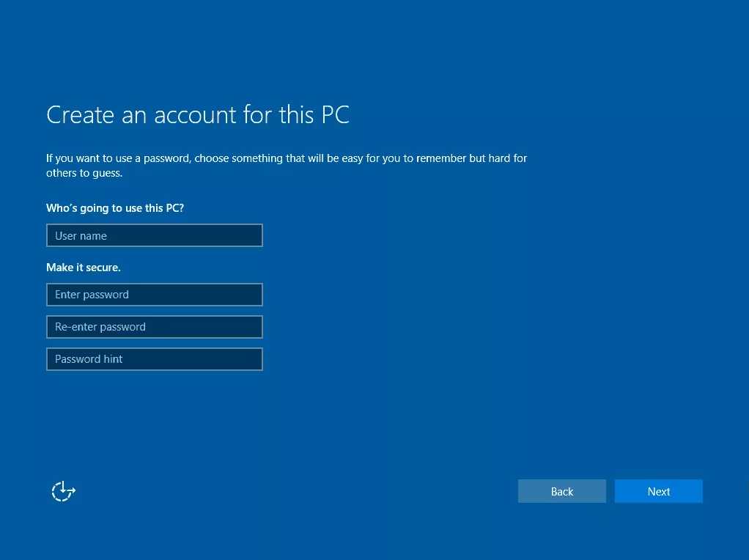Click the Make it secure label
The width and height of the screenshot is (749, 560).
click(83, 267)
